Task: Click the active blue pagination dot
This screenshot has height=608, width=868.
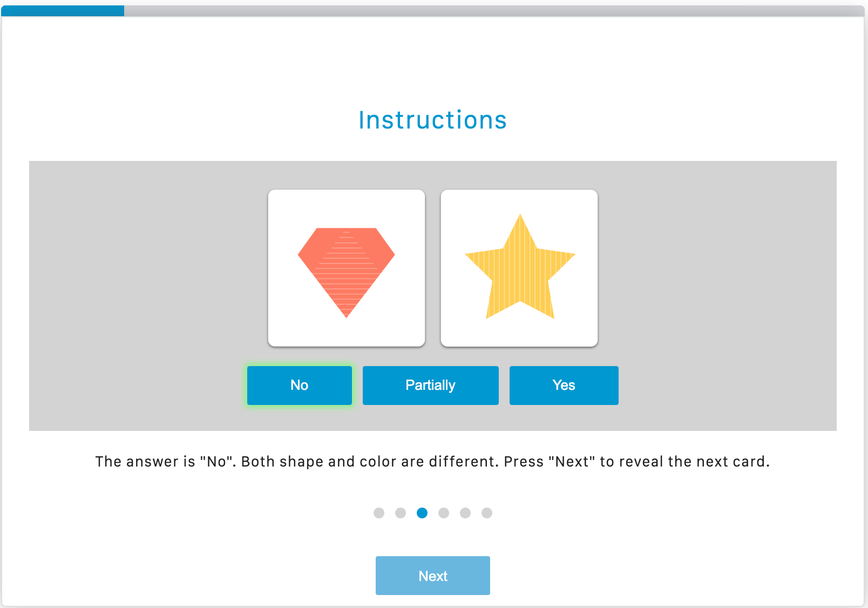Action: (x=422, y=513)
